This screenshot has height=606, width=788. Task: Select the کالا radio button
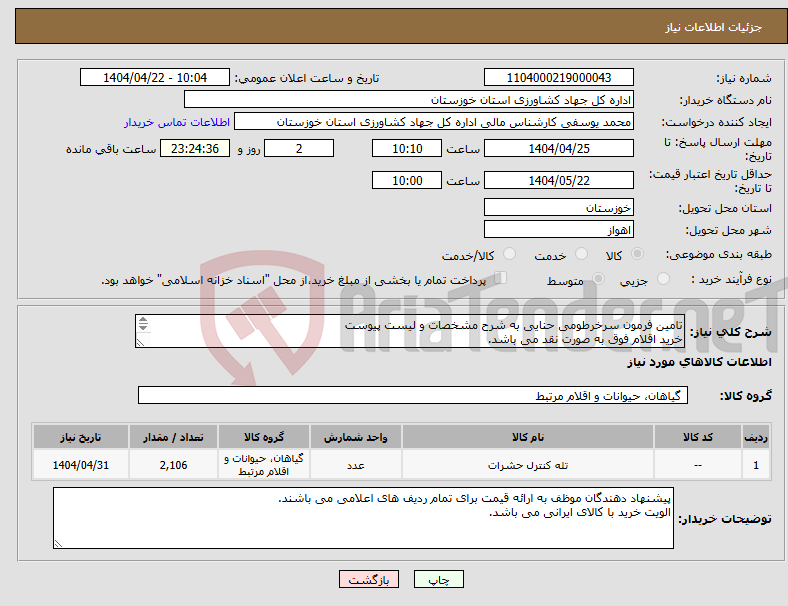[637, 254]
